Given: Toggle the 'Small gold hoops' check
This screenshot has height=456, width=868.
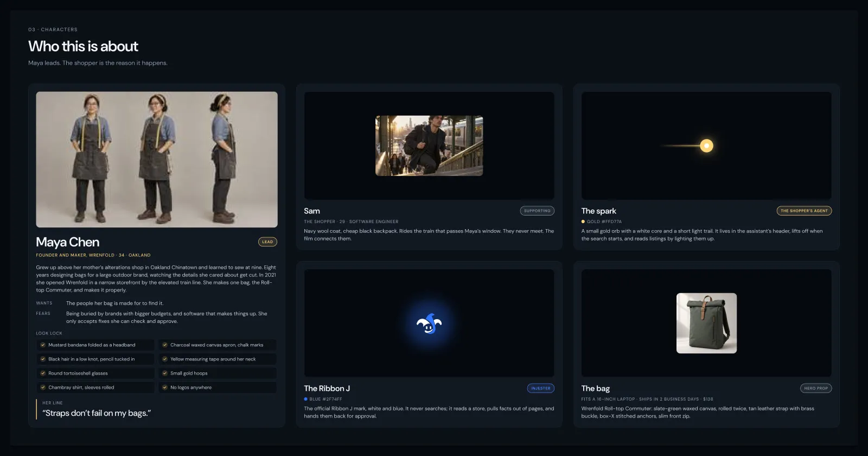Looking at the screenshot, I should click(x=165, y=373).
